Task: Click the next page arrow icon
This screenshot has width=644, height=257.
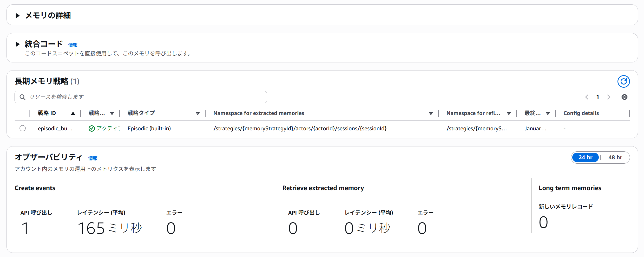Action: 608,97
